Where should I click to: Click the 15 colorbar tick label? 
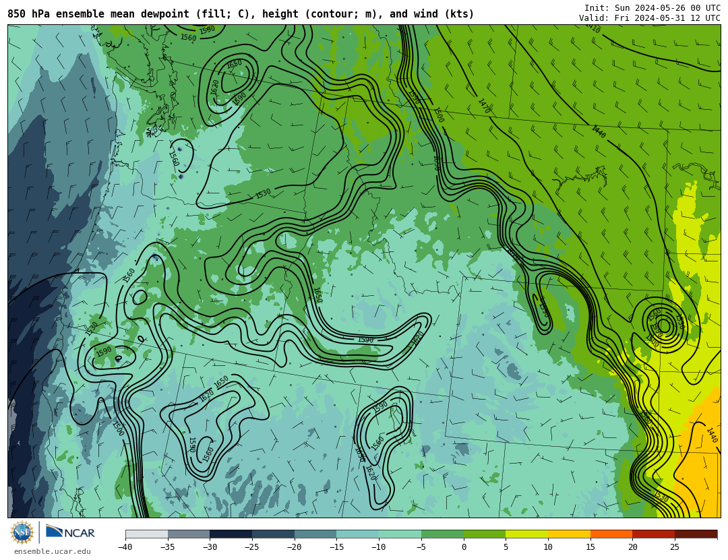click(x=590, y=547)
